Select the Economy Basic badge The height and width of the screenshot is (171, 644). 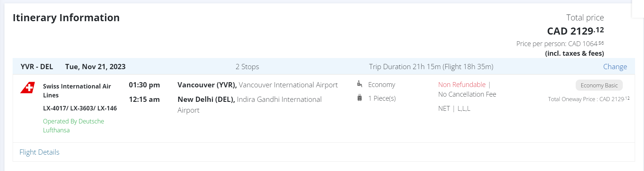click(x=599, y=85)
